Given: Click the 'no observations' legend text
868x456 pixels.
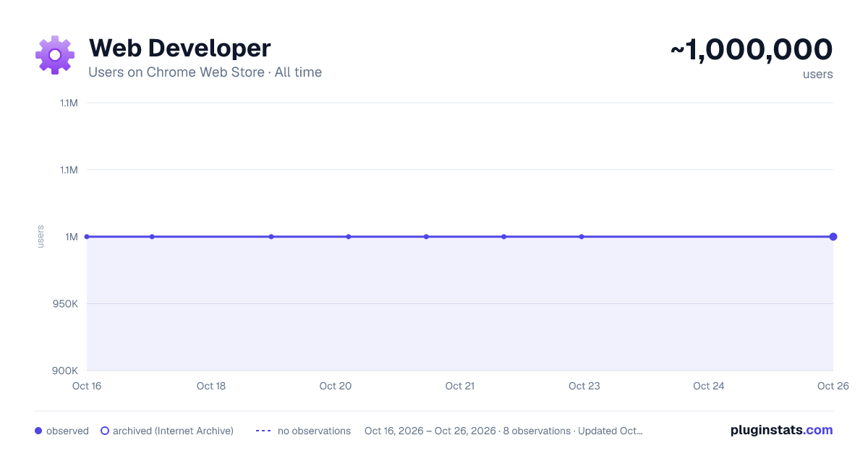Looking at the screenshot, I should [314, 431].
